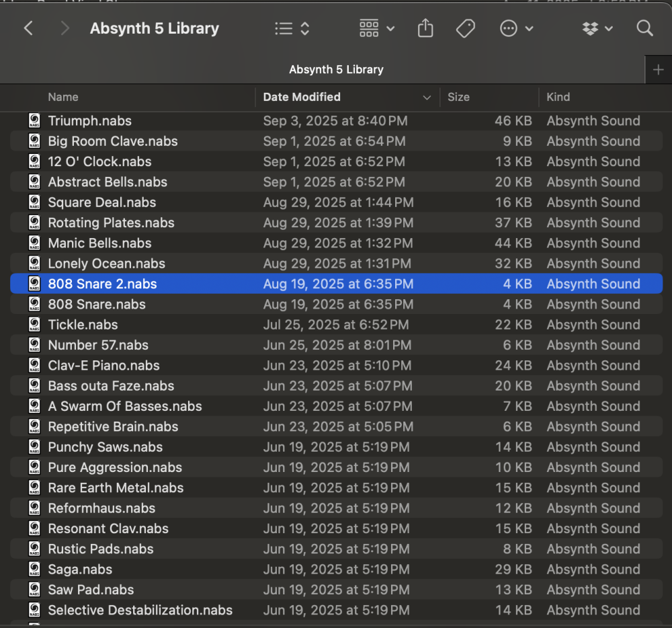Click the Abstract Bells.nabs file icon
The width and height of the screenshot is (672, 628).
(x=34, y=182)
